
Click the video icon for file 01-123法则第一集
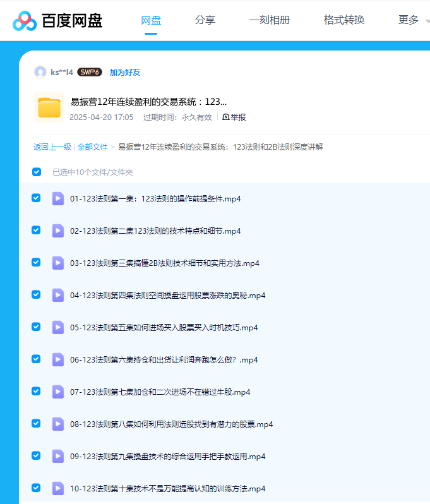(x=58, y=198)
